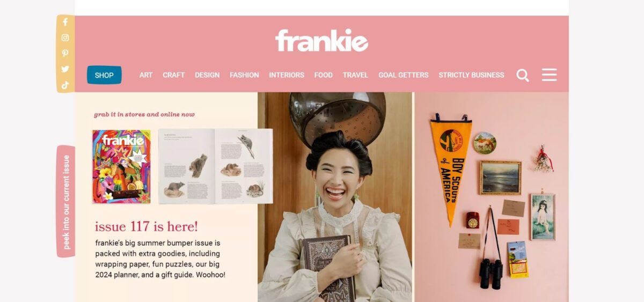This screenshot has width=644, height=302.
Task: Open frankie's Facebook page icon
Action: tap(65, 23)
